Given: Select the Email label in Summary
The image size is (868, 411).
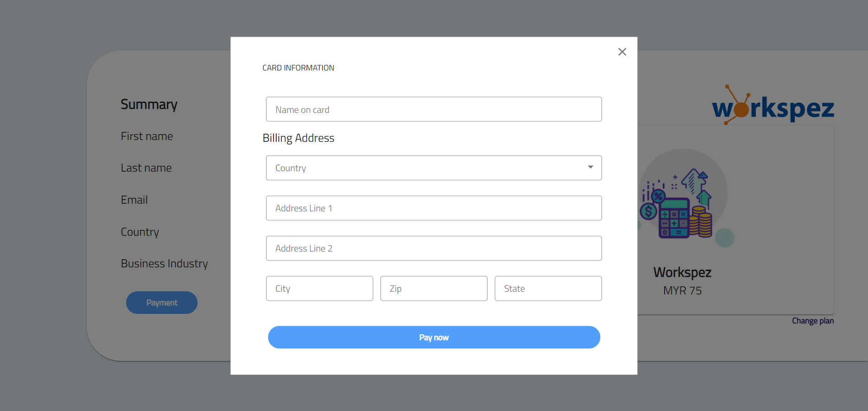Looking at the screenshot, I should (x=134, y=200).
